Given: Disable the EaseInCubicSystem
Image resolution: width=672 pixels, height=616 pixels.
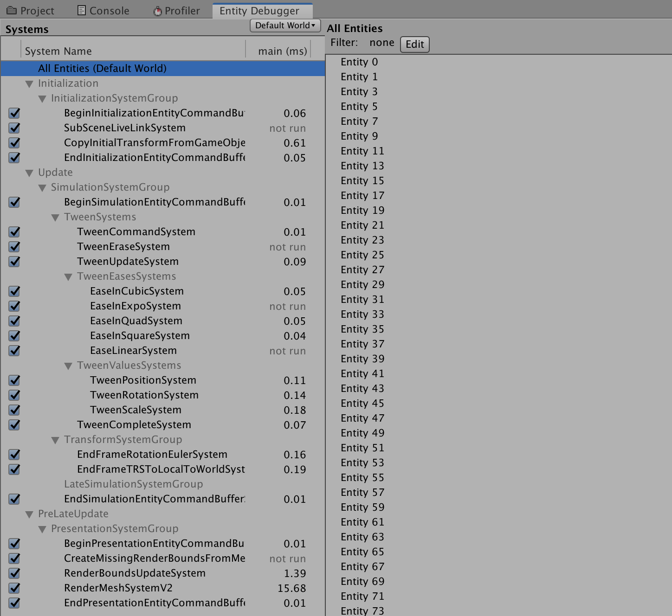Looking at the screenshot, I should (14, 291).
